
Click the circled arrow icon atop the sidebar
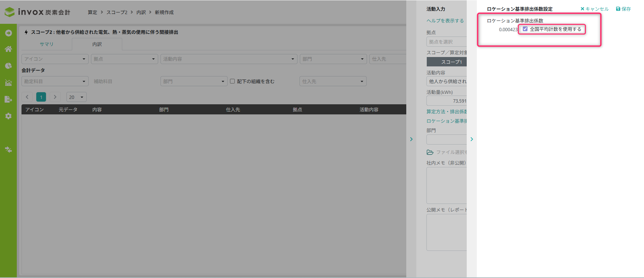[8, 33]
